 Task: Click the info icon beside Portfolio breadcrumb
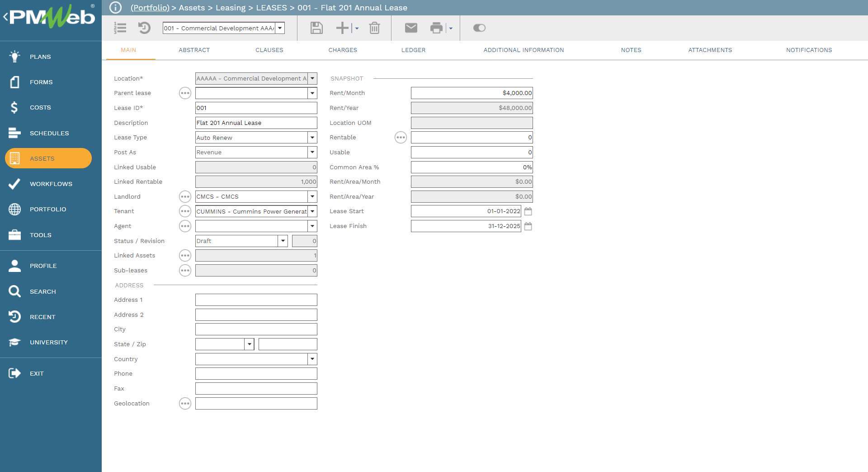(116, 8)
